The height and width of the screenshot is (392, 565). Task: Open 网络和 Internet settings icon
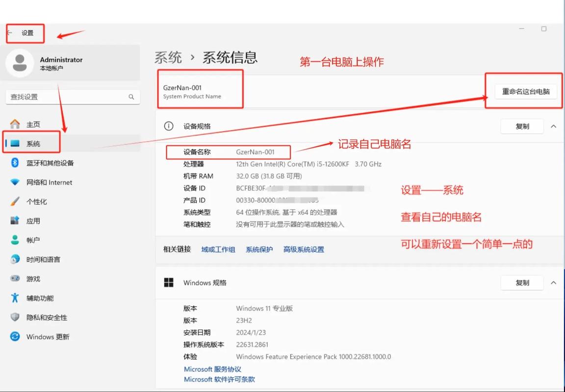[x=14, y=182]
